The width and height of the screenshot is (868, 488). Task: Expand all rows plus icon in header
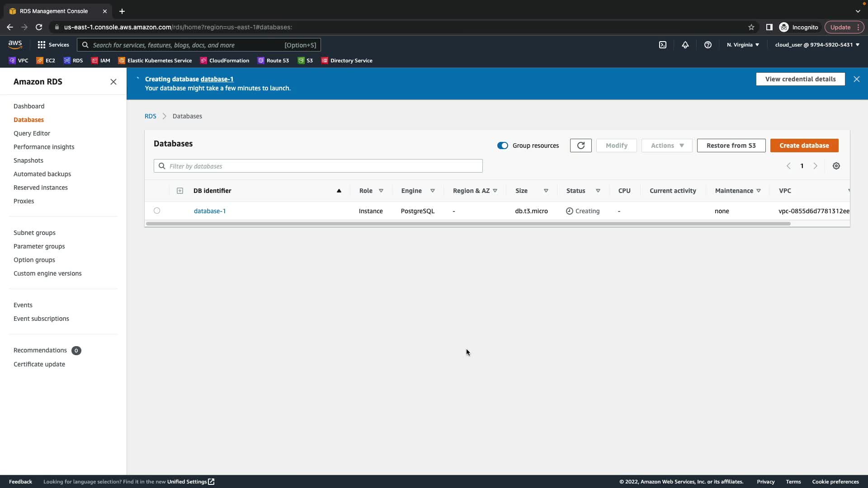point(180,191)
